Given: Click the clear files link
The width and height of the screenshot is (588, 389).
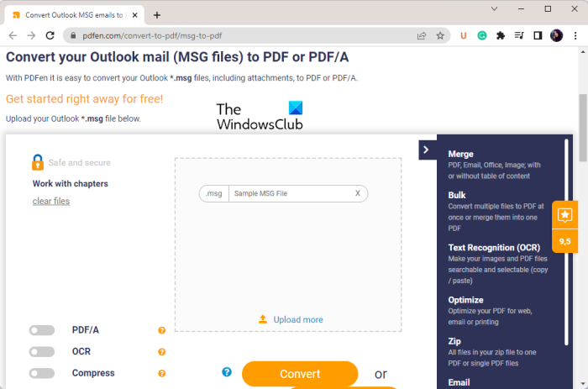Looking at the screenshot, I should coord(51,201).
